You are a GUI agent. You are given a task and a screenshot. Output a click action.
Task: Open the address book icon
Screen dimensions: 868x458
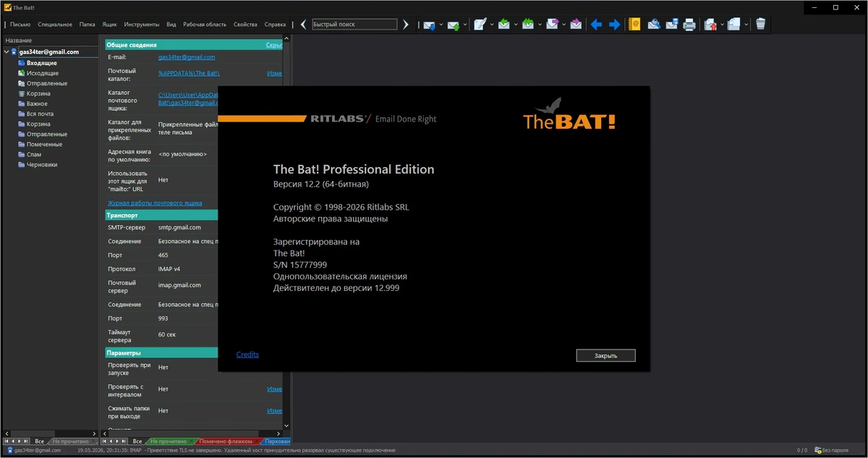(x=634, y=24)
